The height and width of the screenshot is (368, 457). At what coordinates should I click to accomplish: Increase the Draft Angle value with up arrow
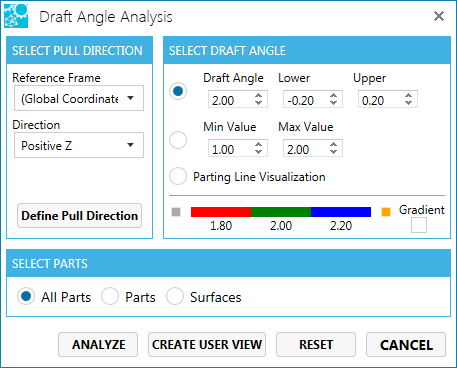pos(258,96)
